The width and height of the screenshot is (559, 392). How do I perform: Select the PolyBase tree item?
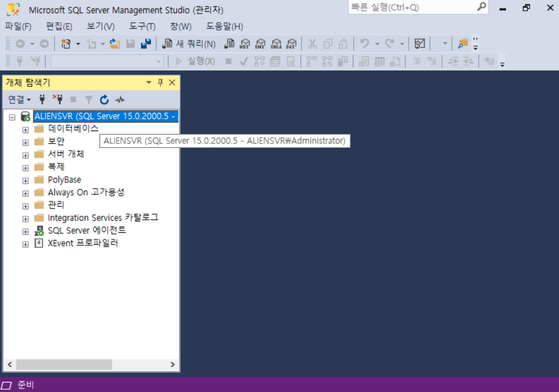click(x=64, y=180)
